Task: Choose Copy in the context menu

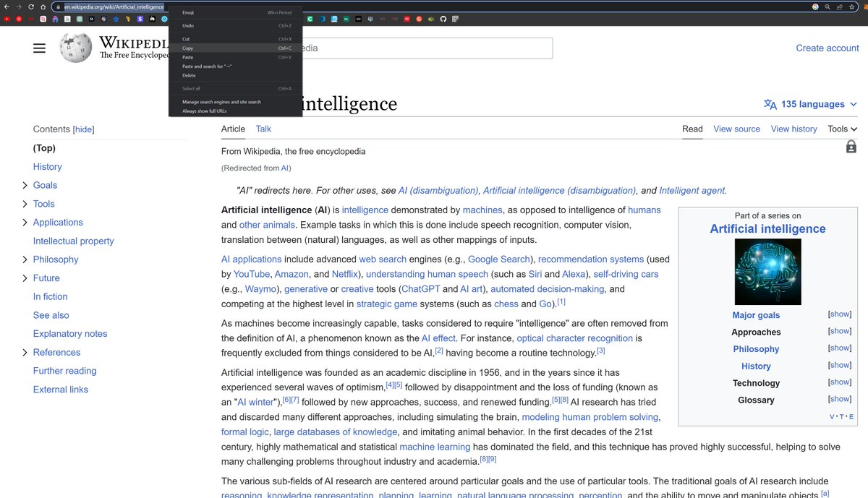Action: pos(235,48)
